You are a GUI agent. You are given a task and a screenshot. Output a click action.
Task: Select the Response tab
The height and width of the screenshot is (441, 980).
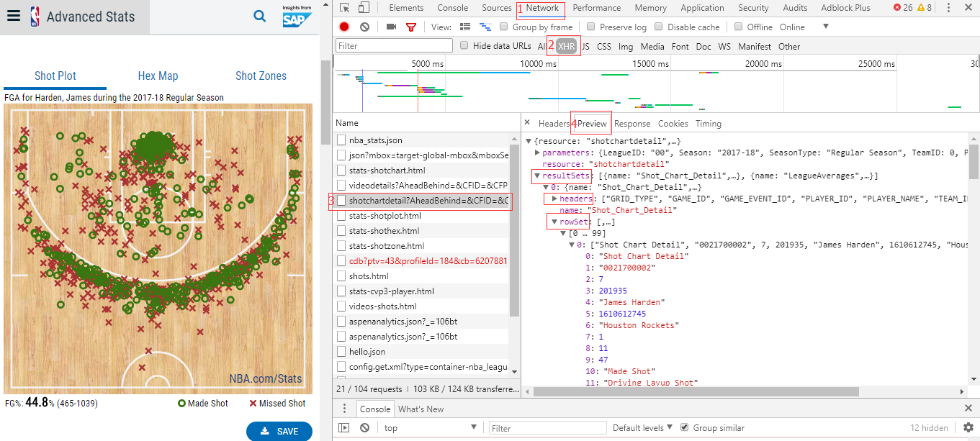[632, 124]
